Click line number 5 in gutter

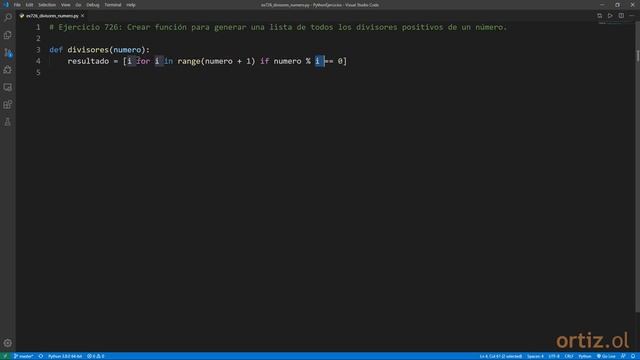[x=38, y=73]
